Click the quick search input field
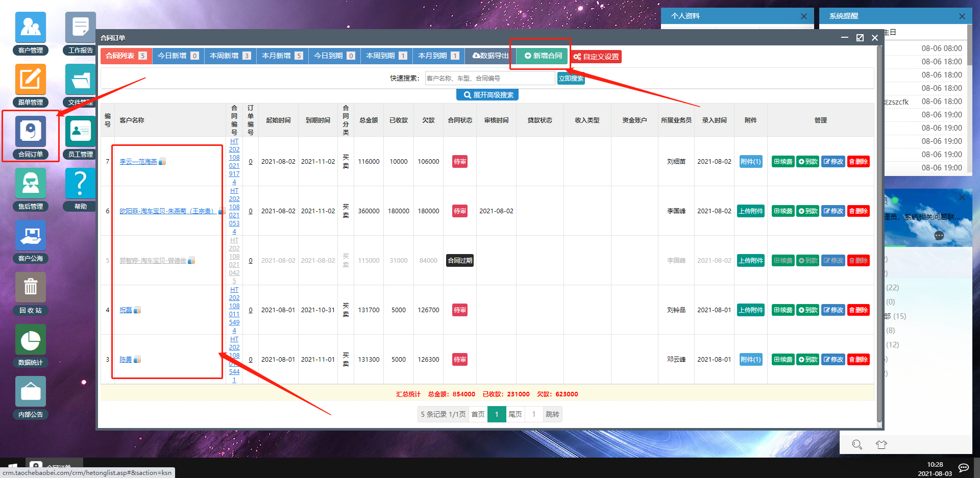The height and width of the screenshot is (478, 980). pos(490,78)
